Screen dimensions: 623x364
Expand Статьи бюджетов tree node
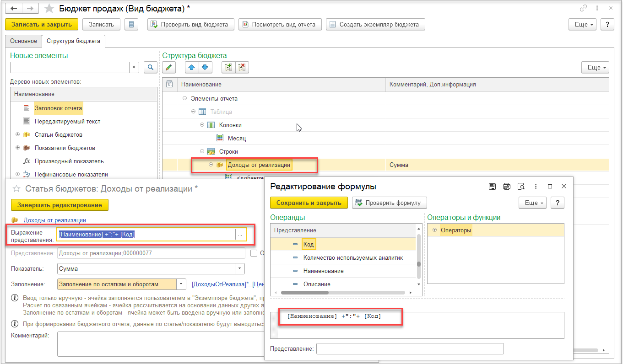[x=18, y=135]
